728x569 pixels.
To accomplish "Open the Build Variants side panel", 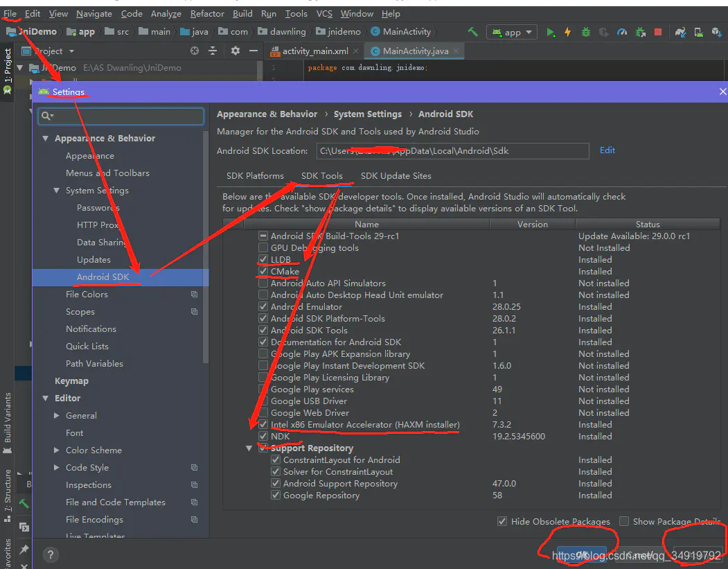I will pyautogui.click(x=8, y=423).
